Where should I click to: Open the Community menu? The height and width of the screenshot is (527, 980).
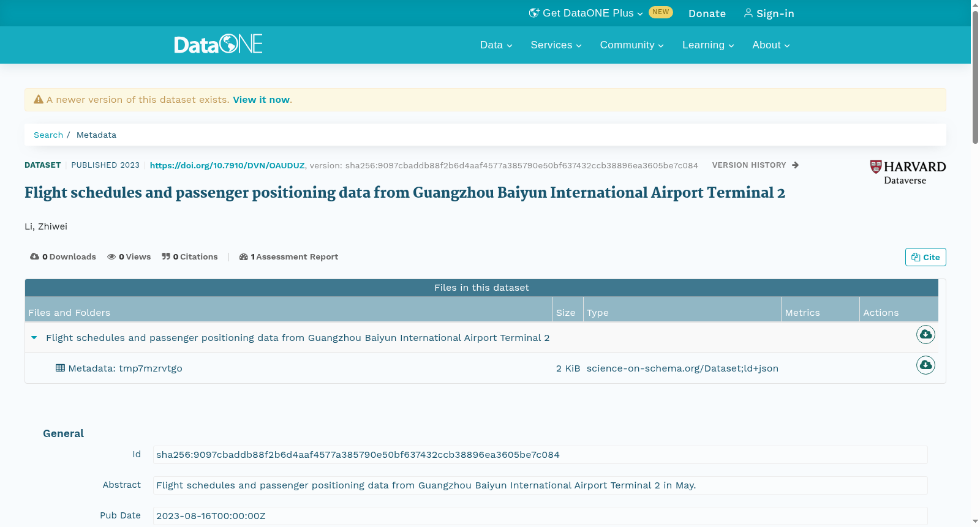(x=632, y=45)
